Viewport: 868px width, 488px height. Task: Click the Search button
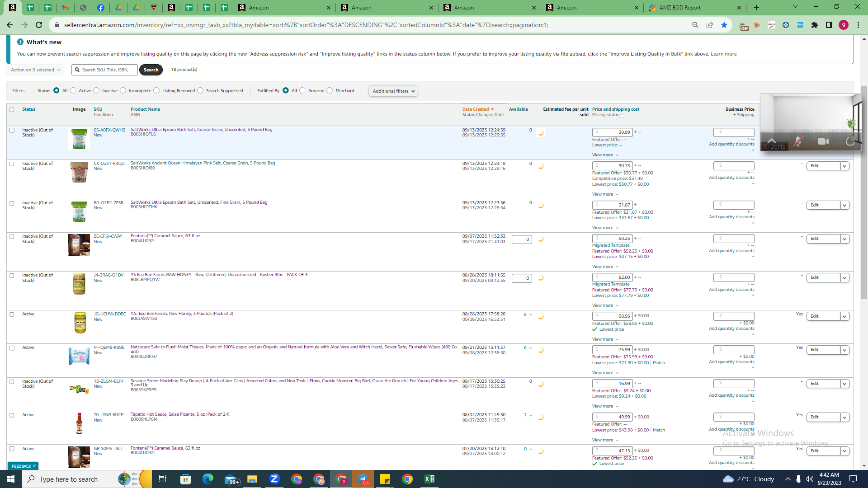(x=151, y=70)
